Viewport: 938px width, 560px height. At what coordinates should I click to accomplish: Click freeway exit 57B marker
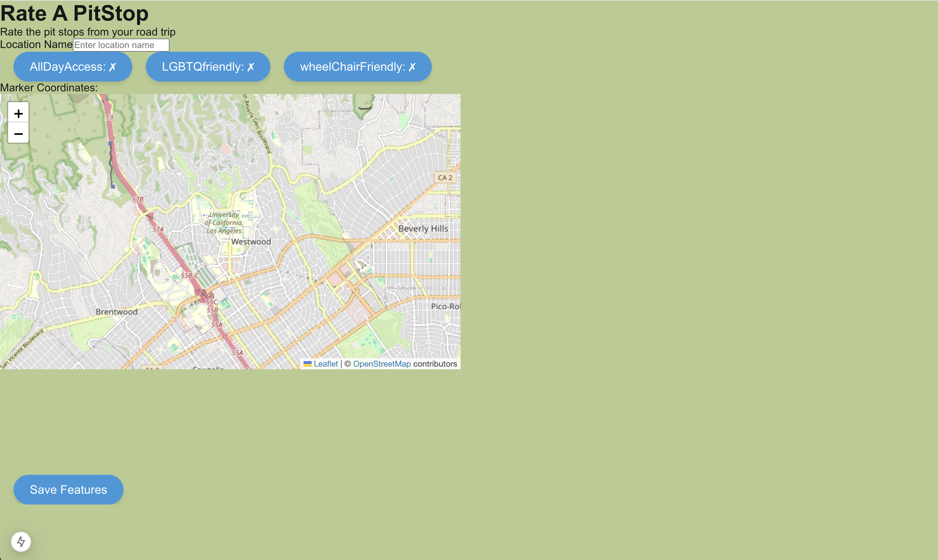pyautogui.click(x=138, y=199)
